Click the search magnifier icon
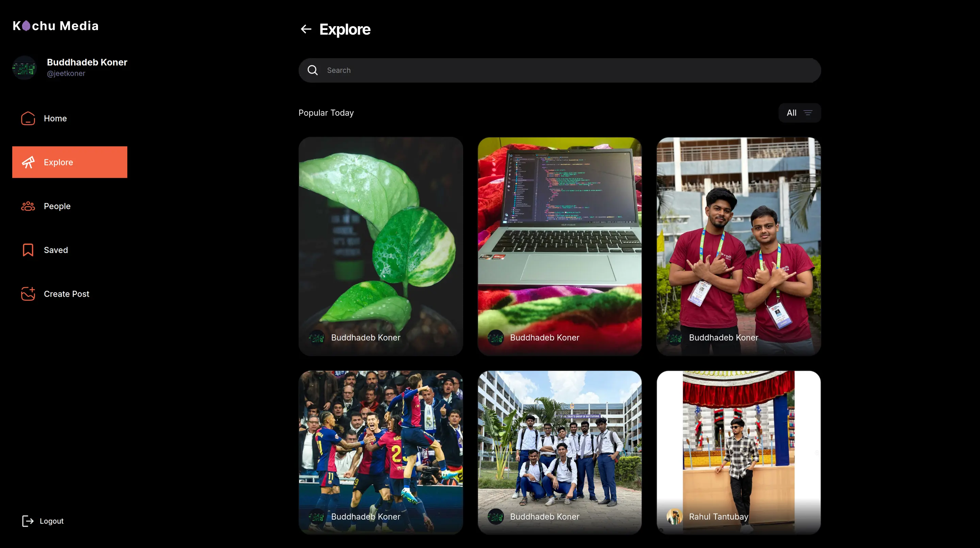This screenshot has height=548, width=980. pos(312,70)
